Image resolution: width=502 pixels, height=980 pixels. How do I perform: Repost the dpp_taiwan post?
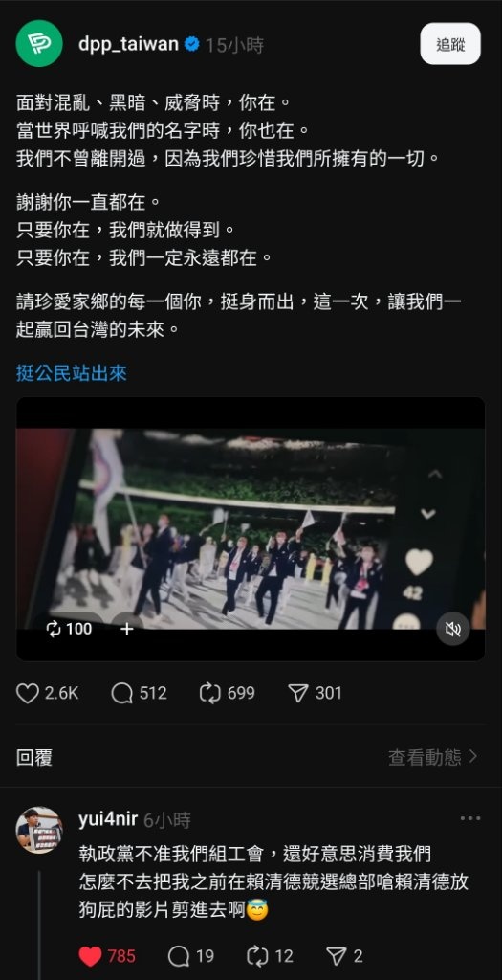pyautogui.click(x=209, y=693)
